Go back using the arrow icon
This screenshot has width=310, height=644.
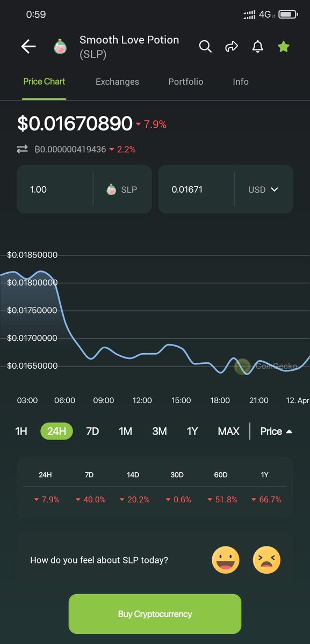click(28, 47)
